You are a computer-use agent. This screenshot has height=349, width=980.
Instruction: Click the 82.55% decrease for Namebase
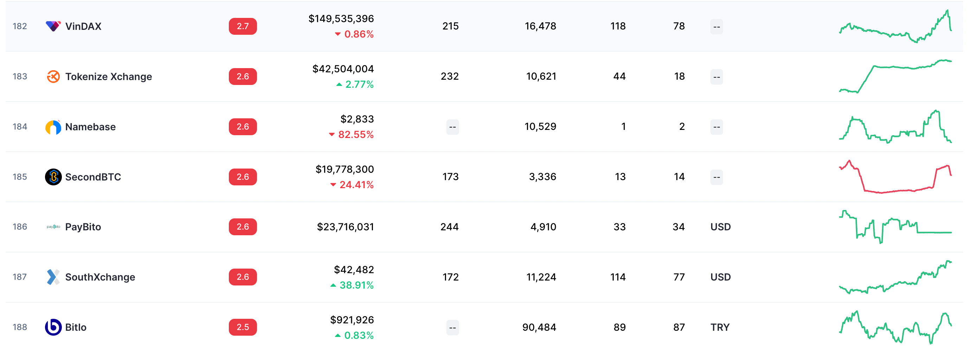pyautogui.click(x=351, y=134)
